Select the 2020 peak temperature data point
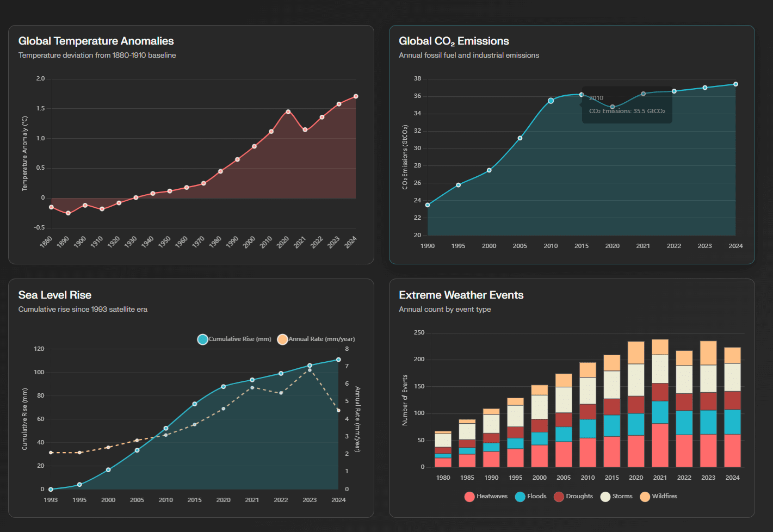773x532 pixels. click(288, 112)
